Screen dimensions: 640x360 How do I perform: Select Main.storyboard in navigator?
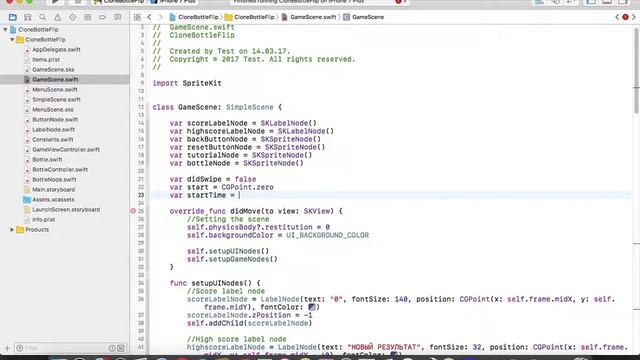click(x=53, y=189)
